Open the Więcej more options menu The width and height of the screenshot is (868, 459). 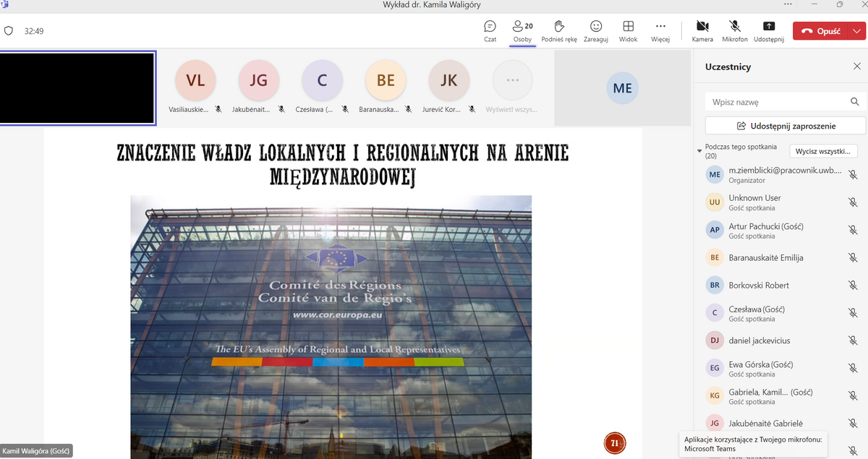(x=660, y=30)
